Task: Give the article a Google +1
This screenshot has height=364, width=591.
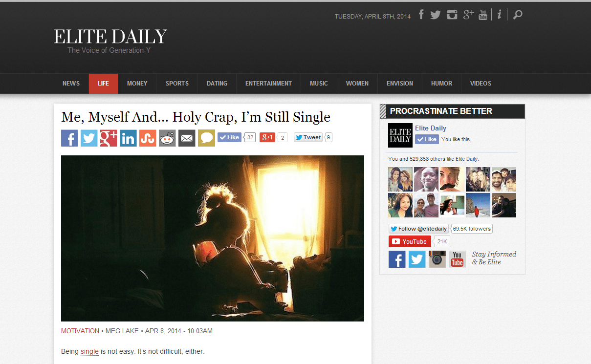Action: click(x=267, y=137)
